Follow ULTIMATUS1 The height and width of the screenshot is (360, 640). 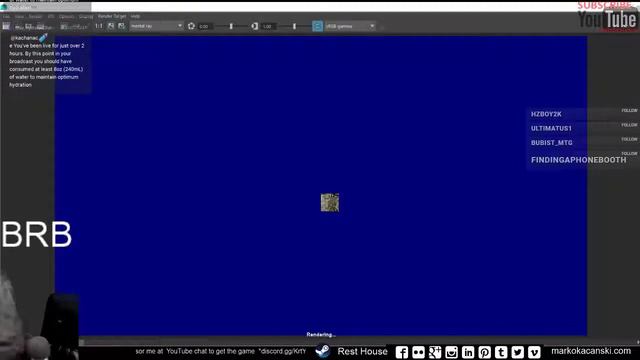629,125
